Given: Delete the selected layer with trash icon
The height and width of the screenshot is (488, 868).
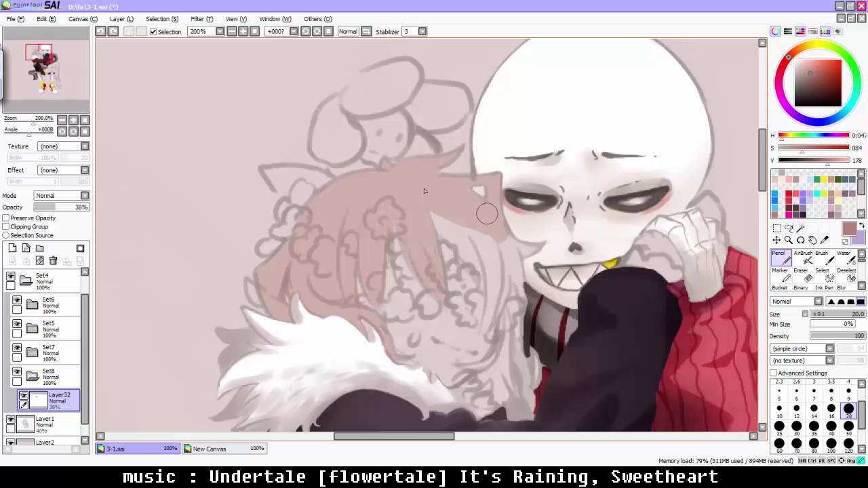Looking at the screenshot, I should coord(53,260).
